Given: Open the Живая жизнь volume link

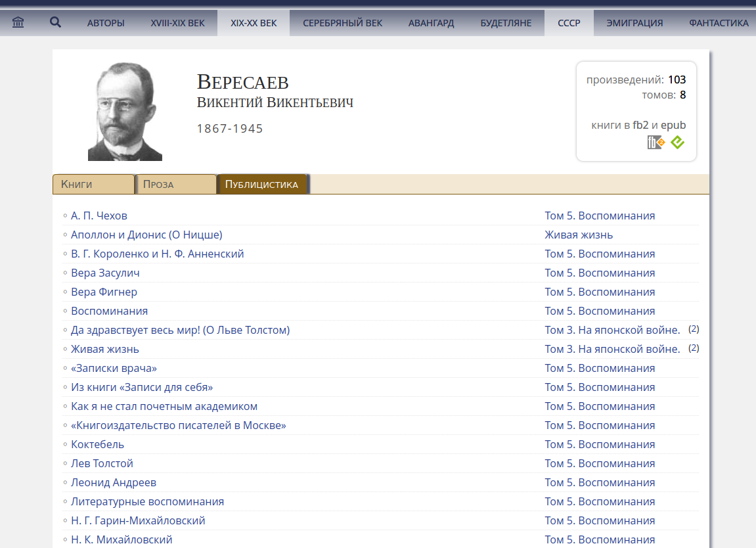Looking at the screenshot, I should (x=579, y=235).
